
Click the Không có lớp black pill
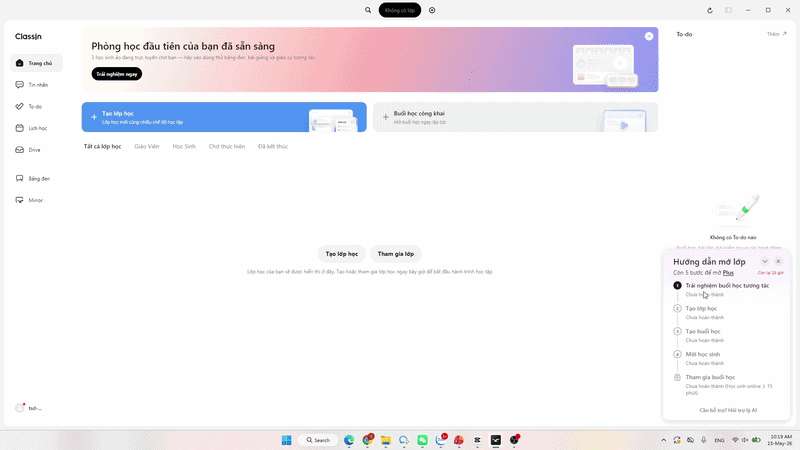pos(400,10)
